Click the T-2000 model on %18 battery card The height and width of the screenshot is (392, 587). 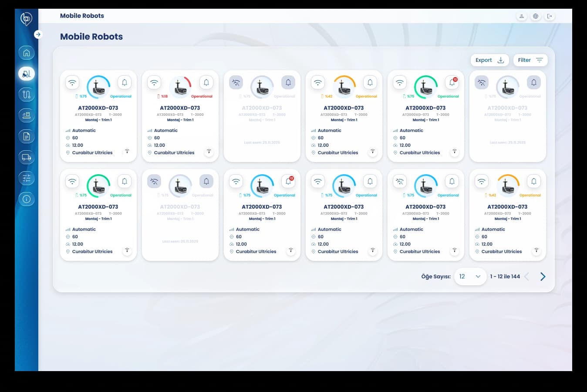tap(197, 115)
